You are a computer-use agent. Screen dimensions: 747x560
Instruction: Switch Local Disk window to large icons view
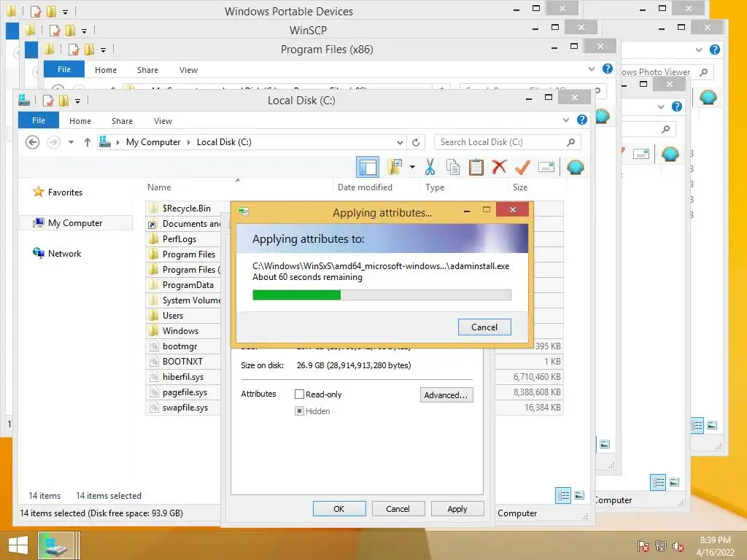pyautogui.click(x=579, y=496)
